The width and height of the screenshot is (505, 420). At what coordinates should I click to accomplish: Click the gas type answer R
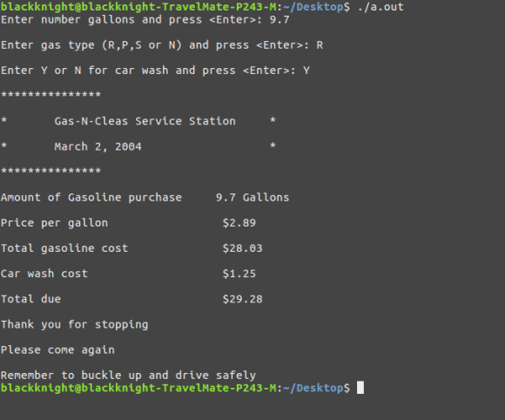pos(320,45)
